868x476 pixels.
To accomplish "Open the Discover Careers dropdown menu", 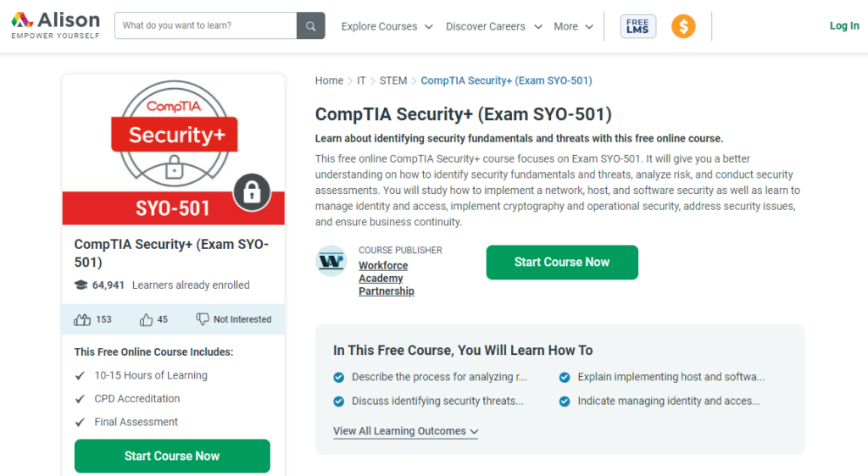I will [x=494, y=26].
